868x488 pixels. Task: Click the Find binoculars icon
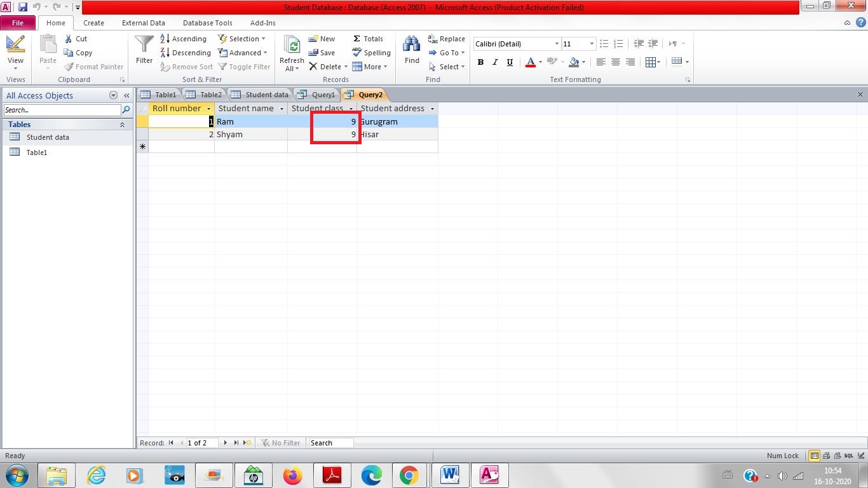pos(411,43)
